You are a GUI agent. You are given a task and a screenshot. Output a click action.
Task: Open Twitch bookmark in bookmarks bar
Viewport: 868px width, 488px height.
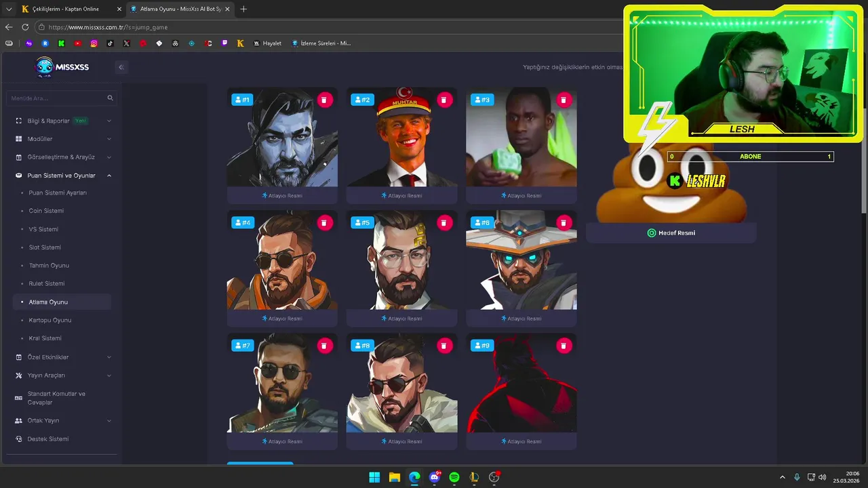(224, 43)
